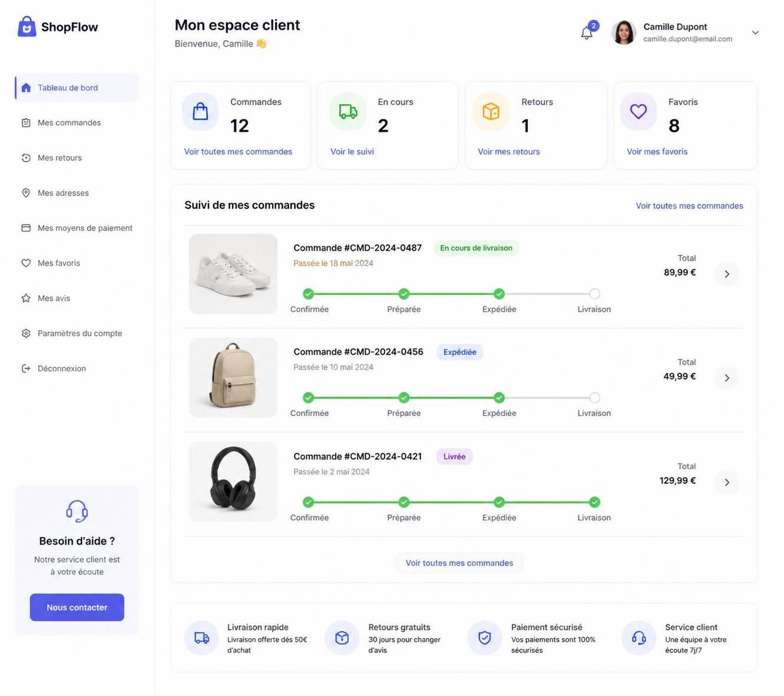Click the Commandes shopping bag icon
The height and width of the screenshot is (696, 784).
click(x=200, y=111)
